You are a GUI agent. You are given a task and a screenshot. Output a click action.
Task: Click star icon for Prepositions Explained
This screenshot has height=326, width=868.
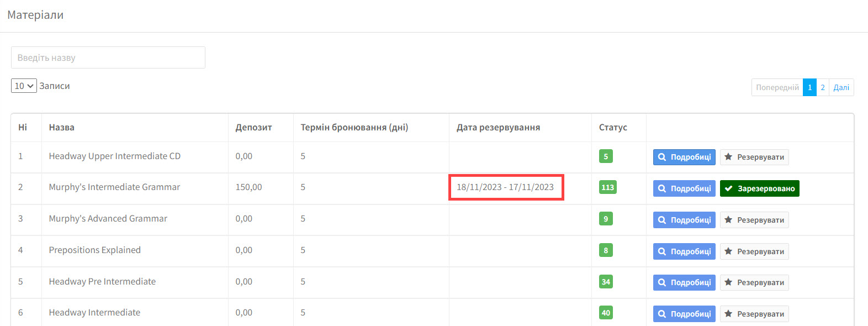coord(728,251)
